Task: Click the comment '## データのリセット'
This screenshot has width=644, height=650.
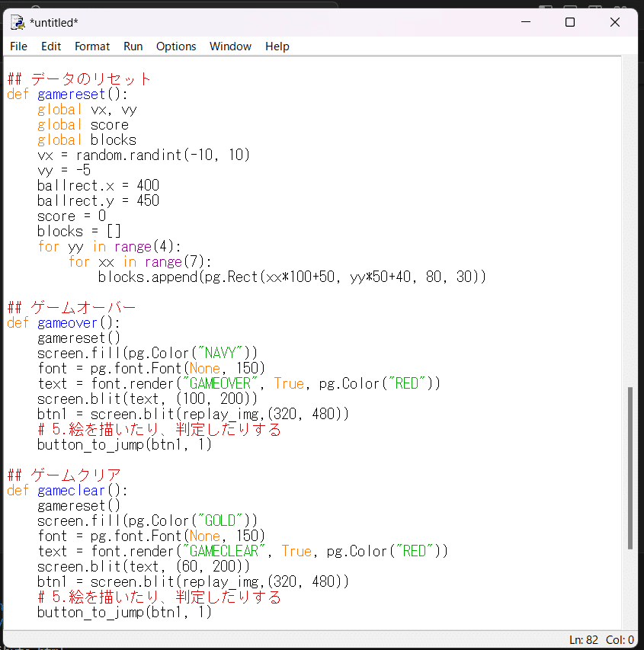Action: tap(78, 78)
